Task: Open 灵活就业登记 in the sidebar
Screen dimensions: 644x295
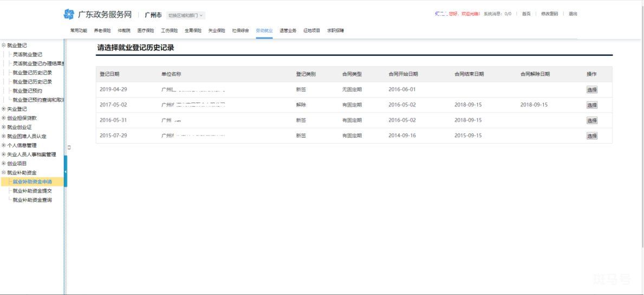Action: [x=27, y=54]
